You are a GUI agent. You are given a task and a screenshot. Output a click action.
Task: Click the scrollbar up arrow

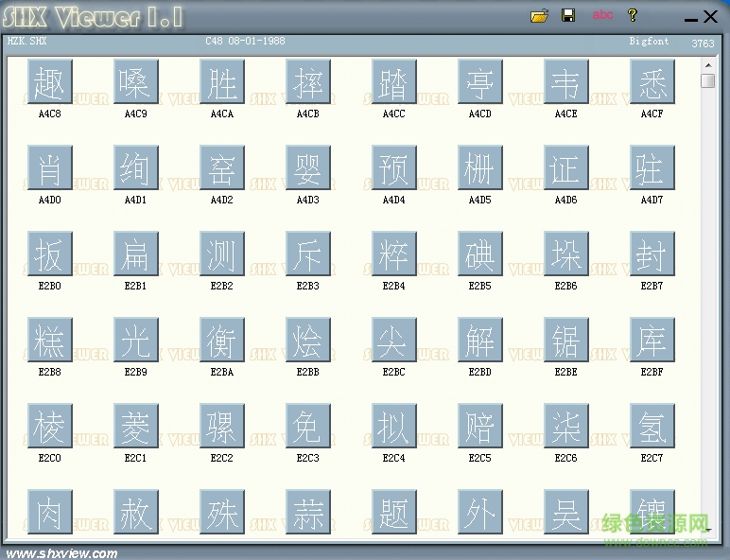(707, 63)
